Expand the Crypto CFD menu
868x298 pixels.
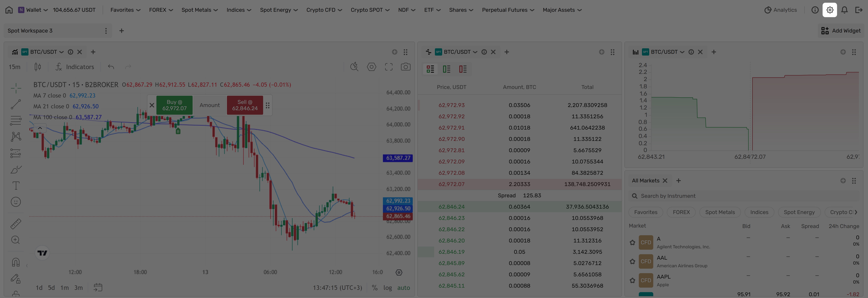click(x=324, y=10)
